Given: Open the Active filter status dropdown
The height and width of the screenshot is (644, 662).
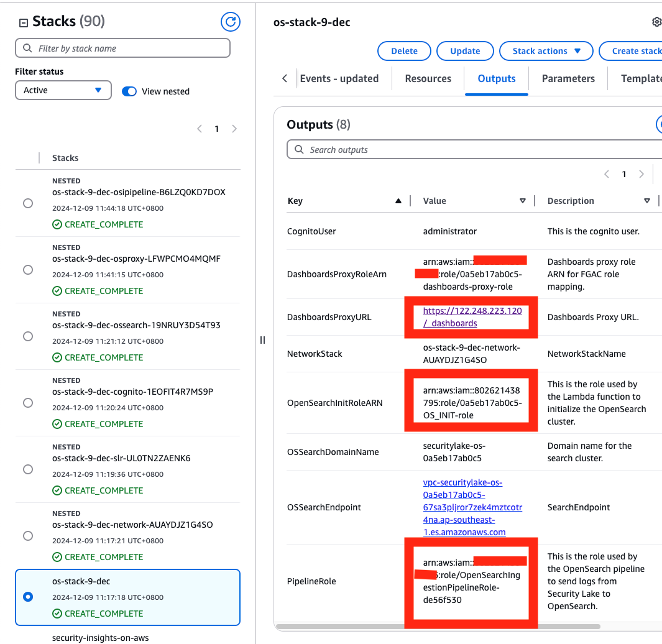Looking at the screenshot, I should [x=63, y=90].
